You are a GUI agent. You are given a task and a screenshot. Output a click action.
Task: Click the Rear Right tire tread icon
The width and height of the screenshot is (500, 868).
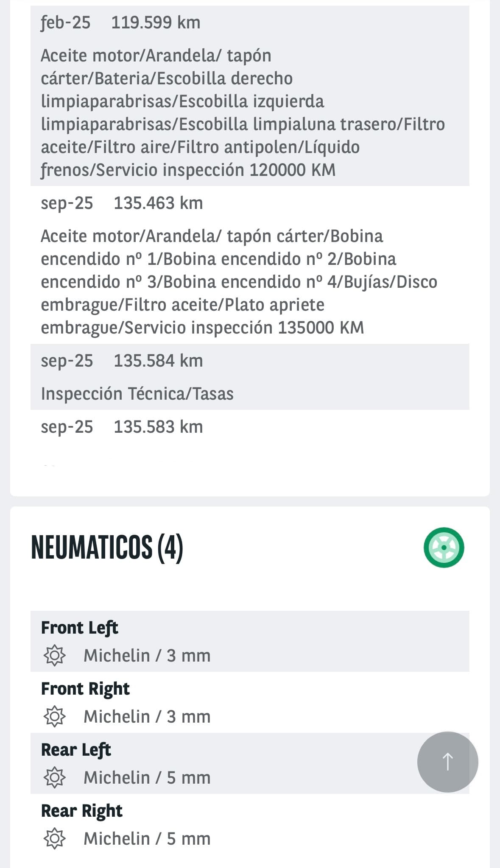[x=55, y=838]
